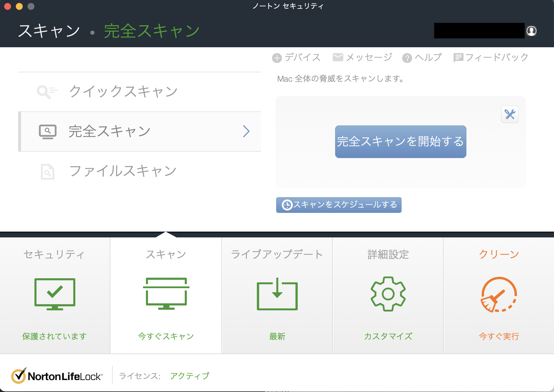The height and width of the screenshot is (392, 554).
Task: Open the Messages envelope icon
Action: coord(338,57)
